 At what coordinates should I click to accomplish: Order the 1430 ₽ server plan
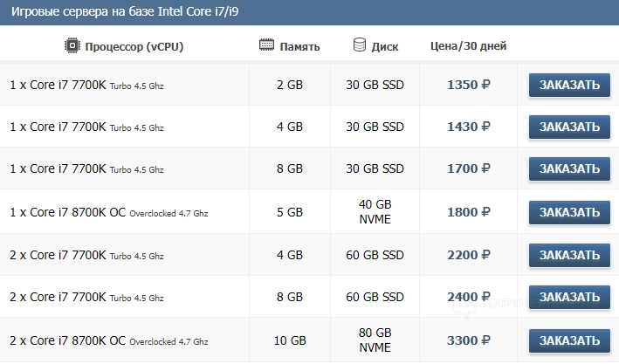click(569, 127)
